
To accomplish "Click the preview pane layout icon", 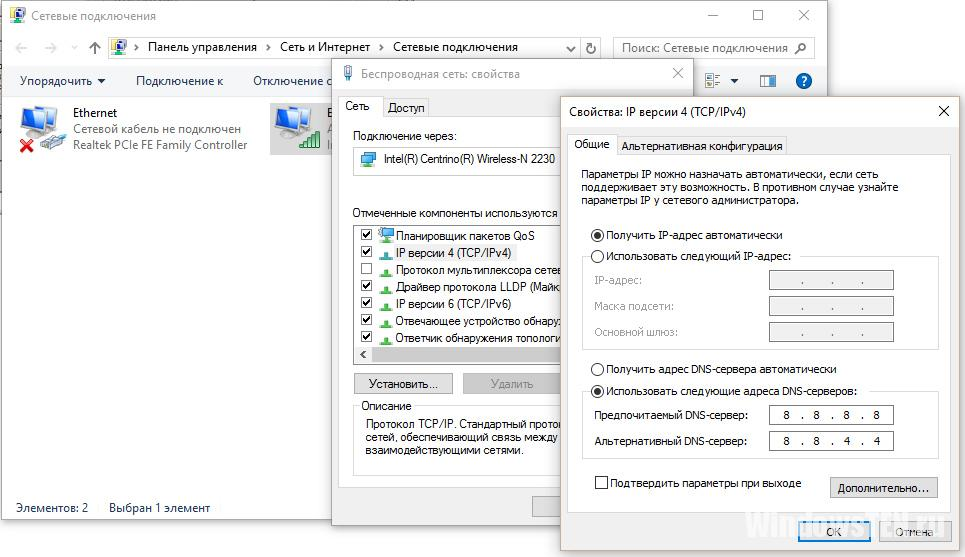I will click(x=768, y=81).
